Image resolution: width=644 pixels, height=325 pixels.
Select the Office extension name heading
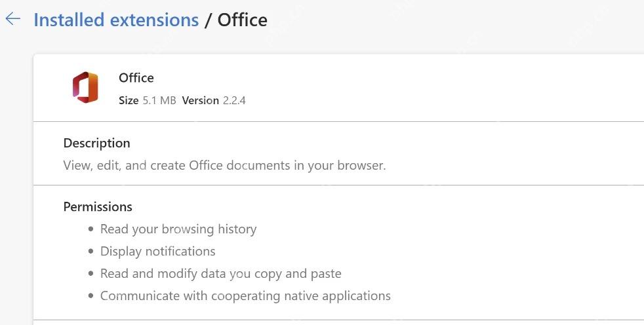(136, 77)
